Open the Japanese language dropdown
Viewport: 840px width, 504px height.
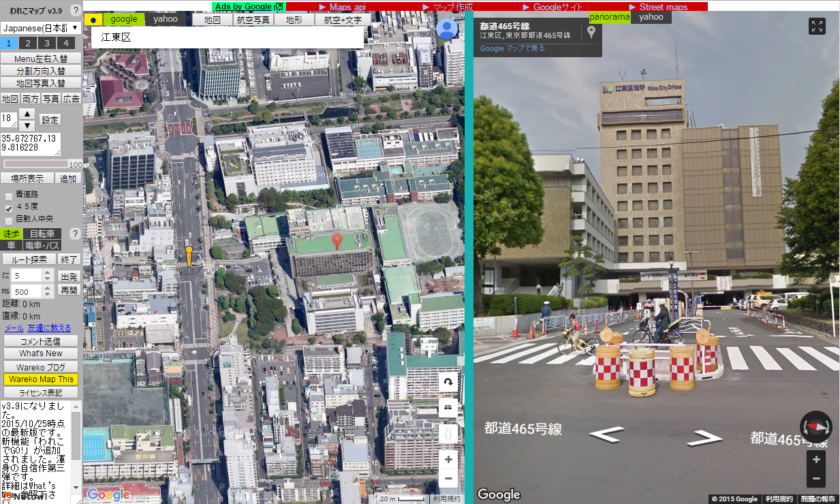[41, 28]
